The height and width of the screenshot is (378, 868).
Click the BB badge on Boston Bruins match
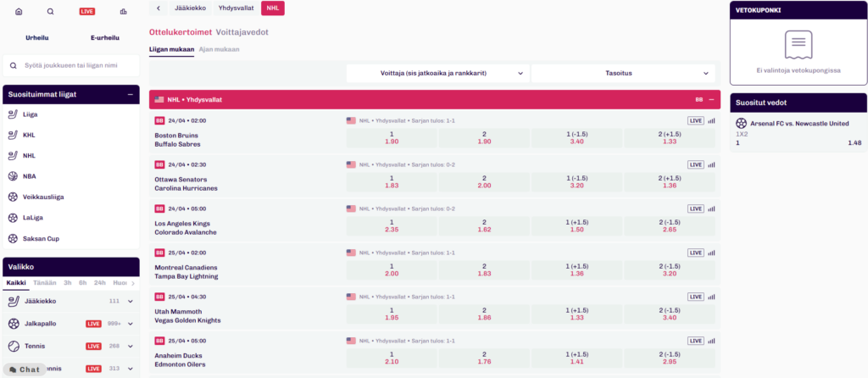(159, 120)
